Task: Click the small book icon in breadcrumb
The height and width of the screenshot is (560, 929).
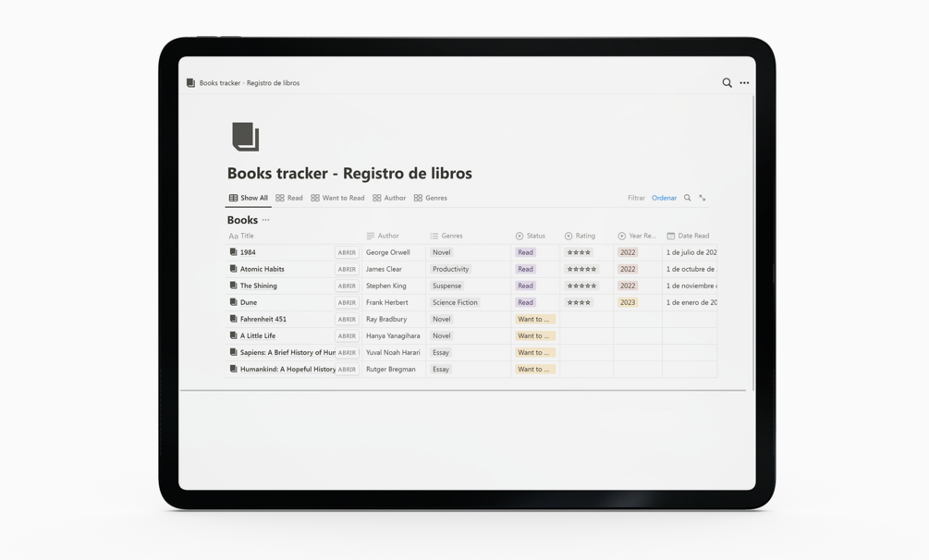Action: click(x=190, y=83)
